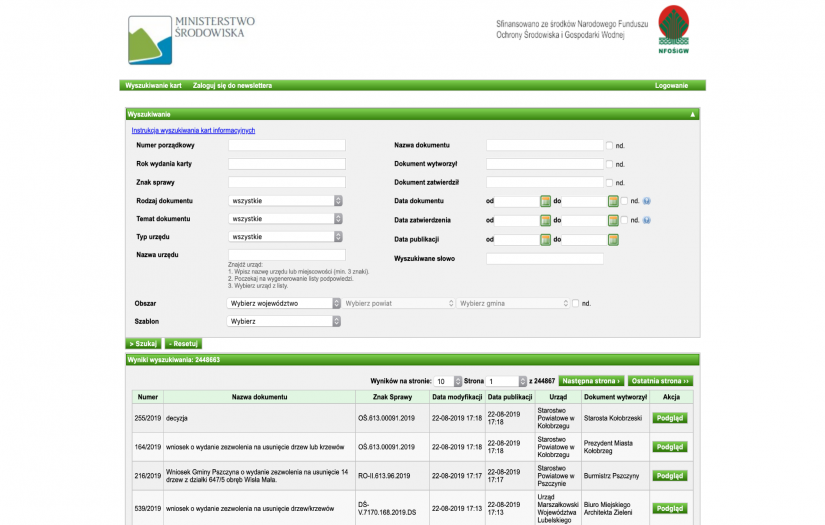Screen dimensions: 825x525
Task: Click Podgląd for document 255/2019
Action: pyautogui.click(x=670, y=418)
